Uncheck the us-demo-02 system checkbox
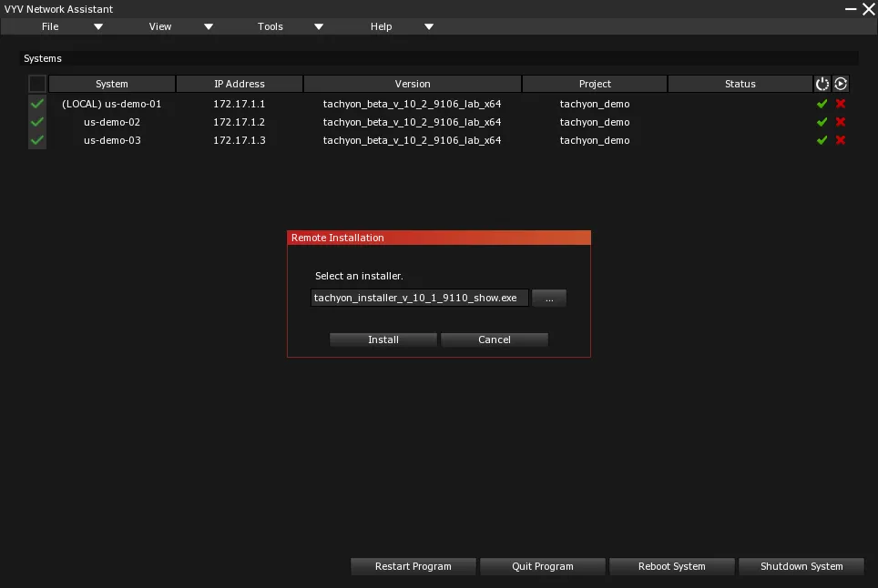The height and width of the screenshot is (588, 878). (37, 122)
